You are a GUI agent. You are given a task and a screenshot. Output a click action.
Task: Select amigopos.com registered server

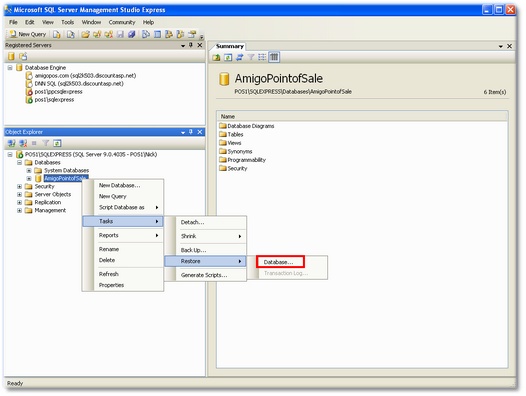[x=85, y=76]
